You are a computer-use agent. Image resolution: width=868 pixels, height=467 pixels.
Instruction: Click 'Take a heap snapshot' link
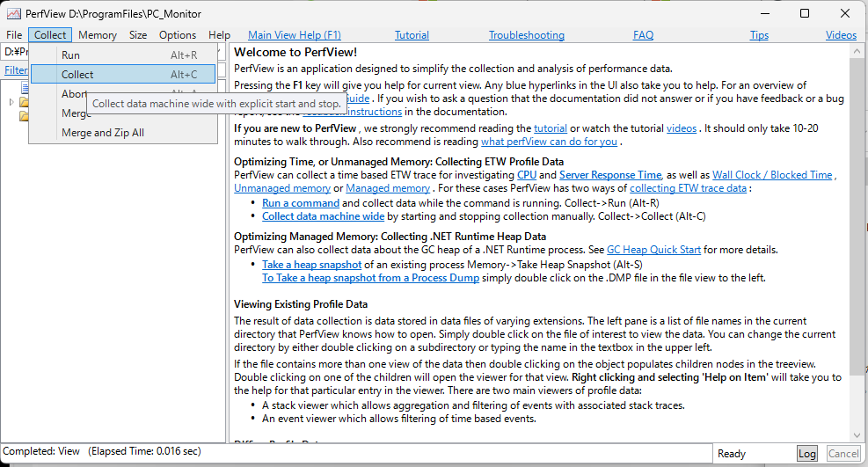point(311,265)
